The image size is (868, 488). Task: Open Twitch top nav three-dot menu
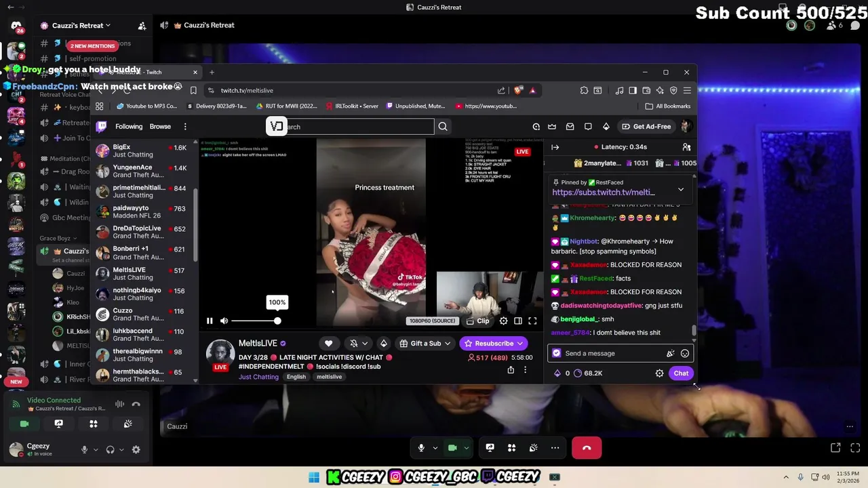tap(185, 127)
